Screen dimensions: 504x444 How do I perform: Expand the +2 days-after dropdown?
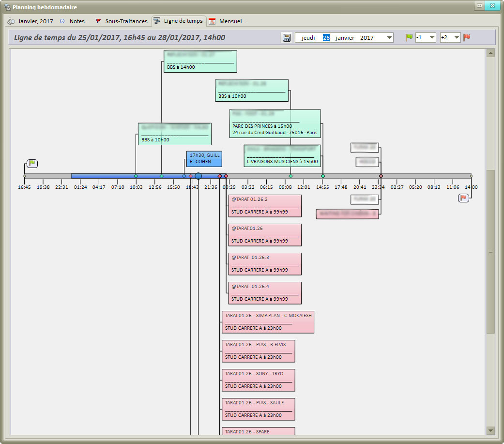456,38
